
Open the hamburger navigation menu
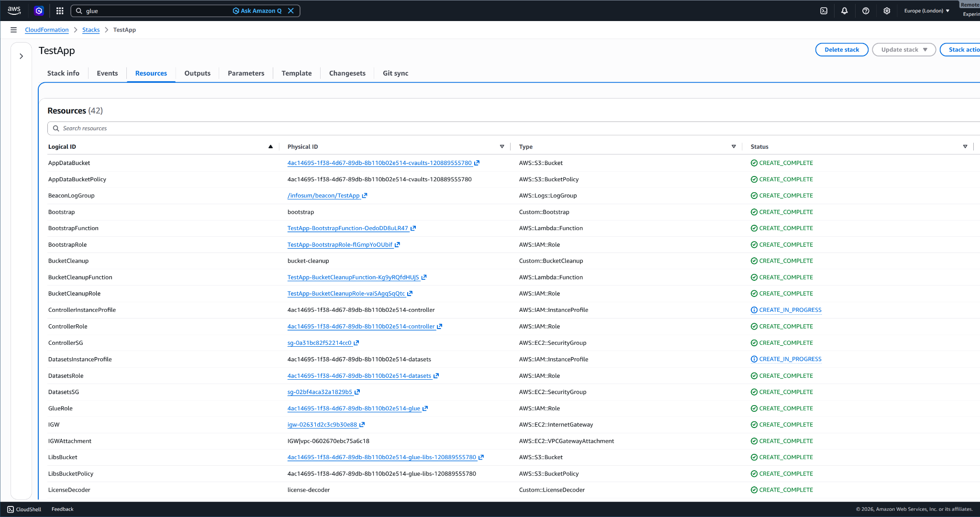coord(13,30)
